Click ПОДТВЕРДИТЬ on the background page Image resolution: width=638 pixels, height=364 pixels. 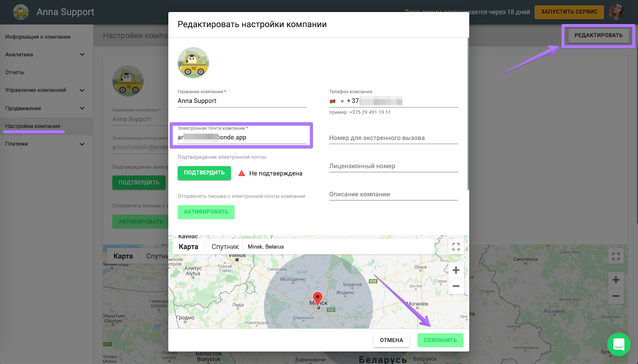pyautogui.click(x=139, y=183)
